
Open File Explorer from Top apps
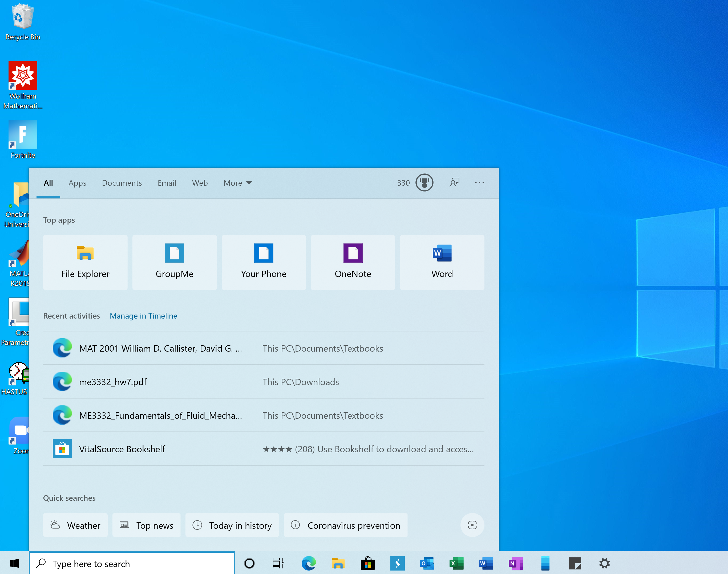[85, 262]
